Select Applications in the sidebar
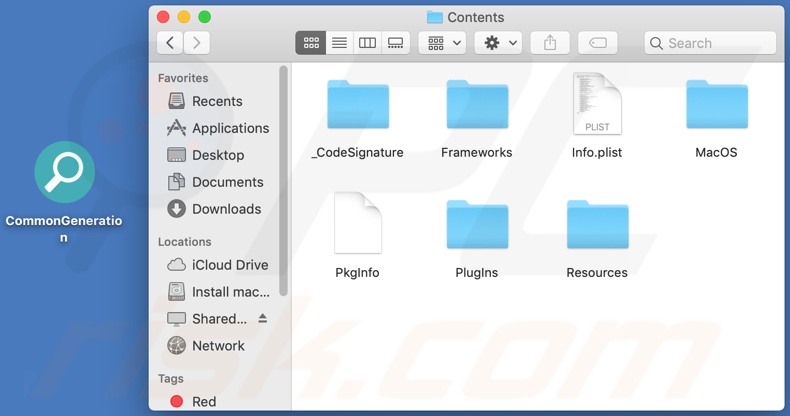790x416 pixels. (229, 128)
